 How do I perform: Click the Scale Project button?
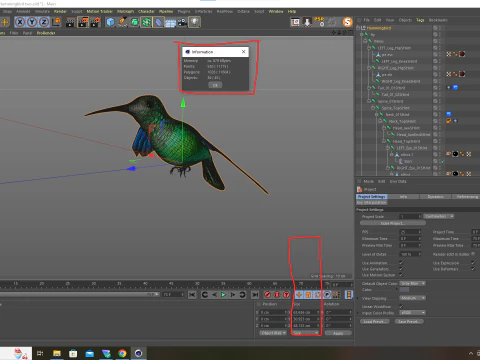click(x=393, y=223)
